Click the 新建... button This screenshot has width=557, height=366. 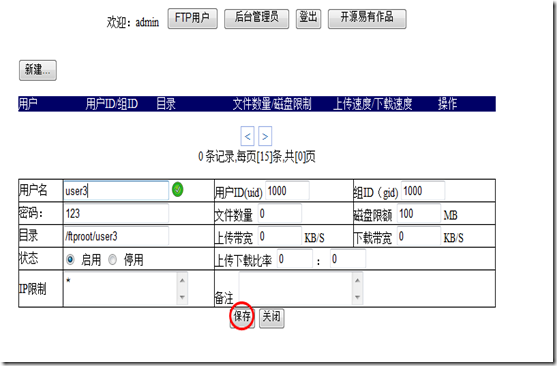coord(38,70)
